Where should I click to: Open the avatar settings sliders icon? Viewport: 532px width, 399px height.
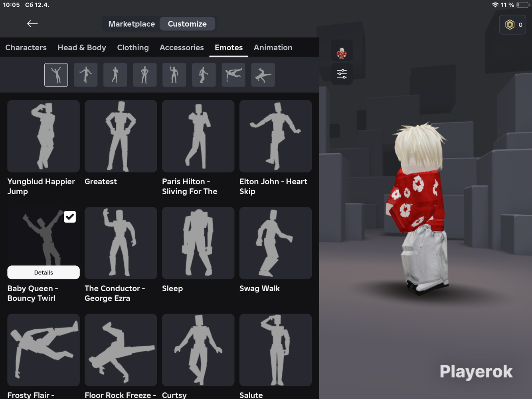point(342,74)
